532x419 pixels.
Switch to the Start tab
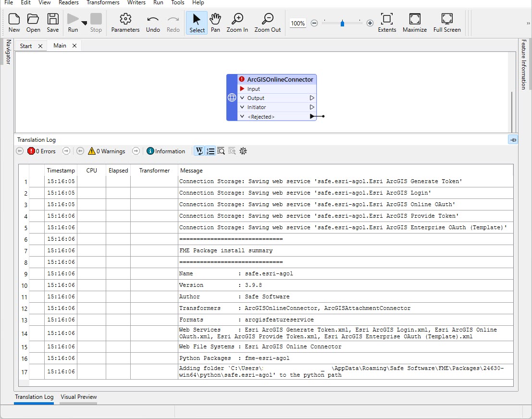26,46
